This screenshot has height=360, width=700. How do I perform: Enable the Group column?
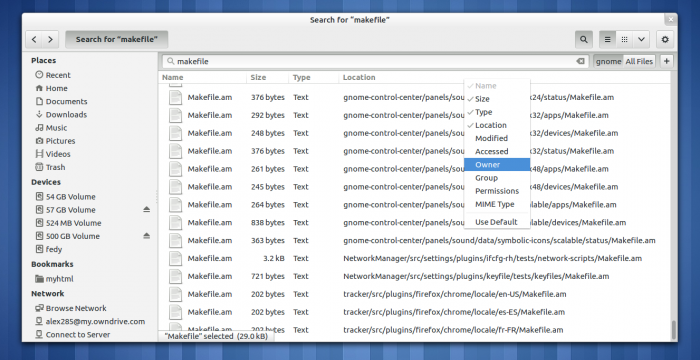click(x=497, y=178)
